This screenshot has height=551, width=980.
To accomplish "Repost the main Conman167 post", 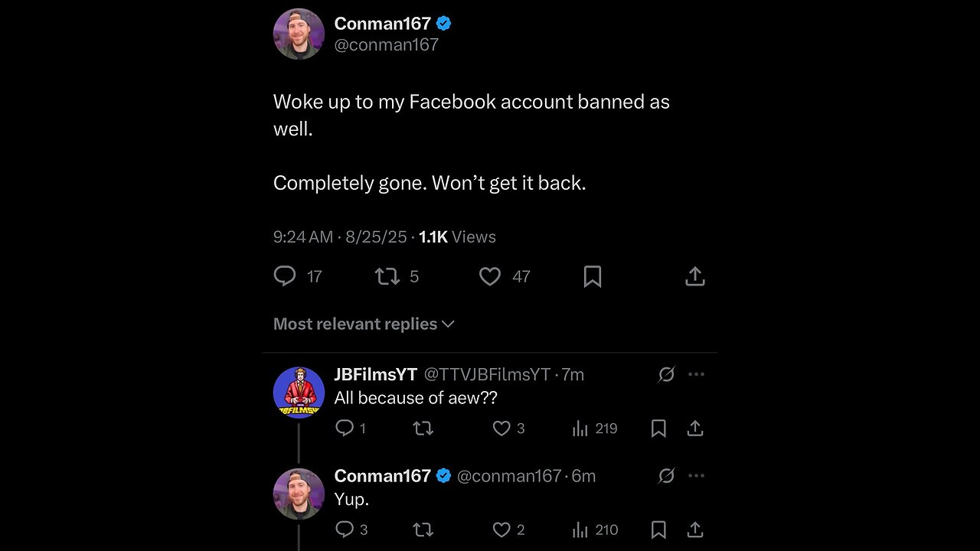I will click(x=387, y=276).
